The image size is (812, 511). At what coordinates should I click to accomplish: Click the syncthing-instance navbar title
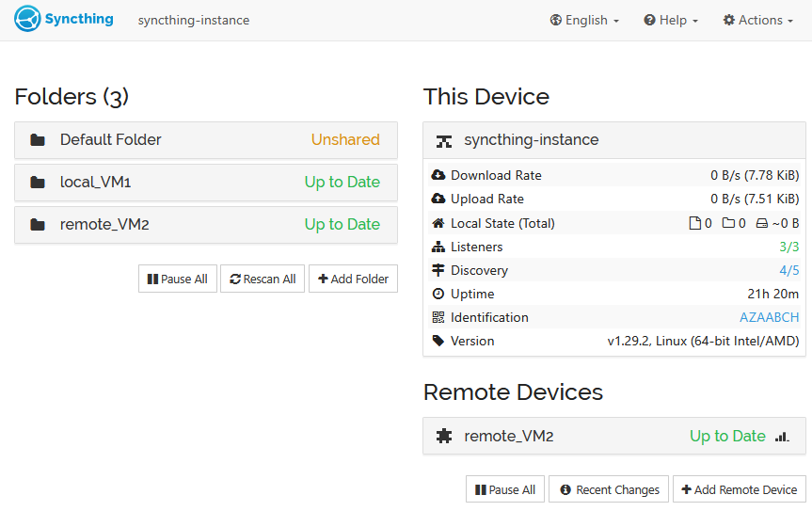tap(194, 20)
